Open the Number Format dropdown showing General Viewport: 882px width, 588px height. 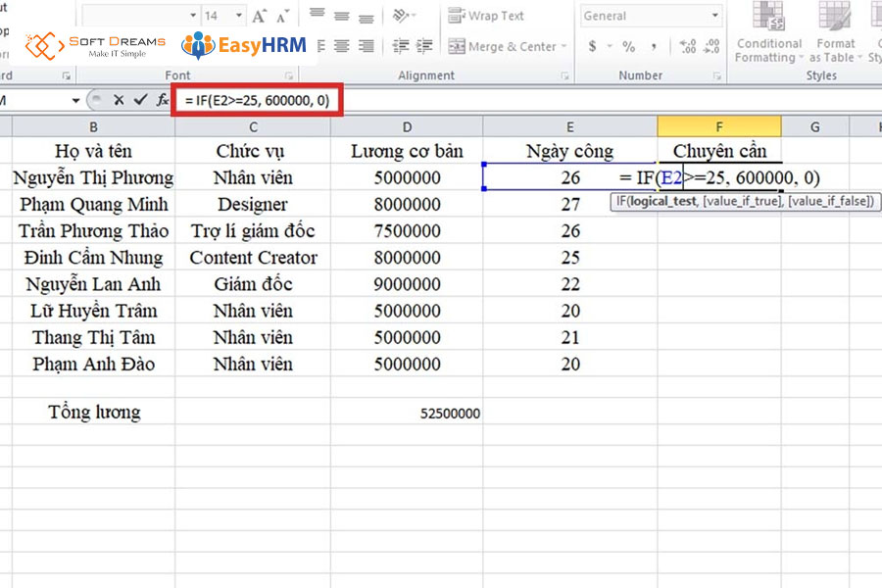tap(650, 16)
